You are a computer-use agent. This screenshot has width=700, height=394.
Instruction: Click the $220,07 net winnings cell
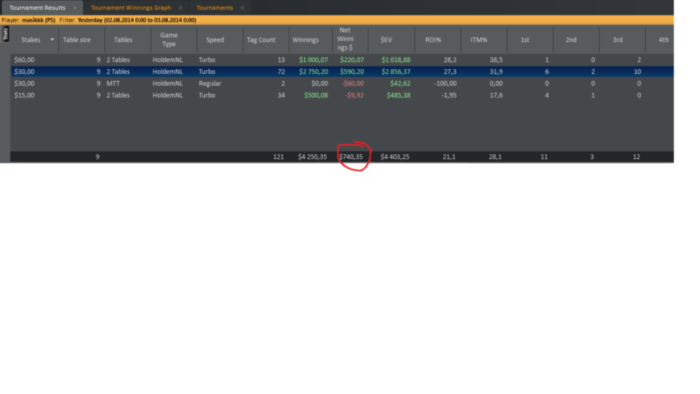point(352,60)
